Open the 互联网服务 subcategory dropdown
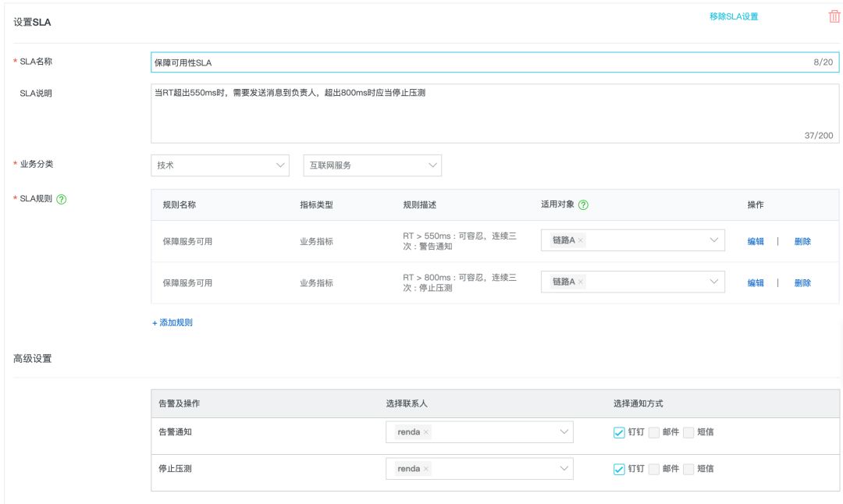The width and height of the screenshot is (843, 504). [x=372, y=165]
